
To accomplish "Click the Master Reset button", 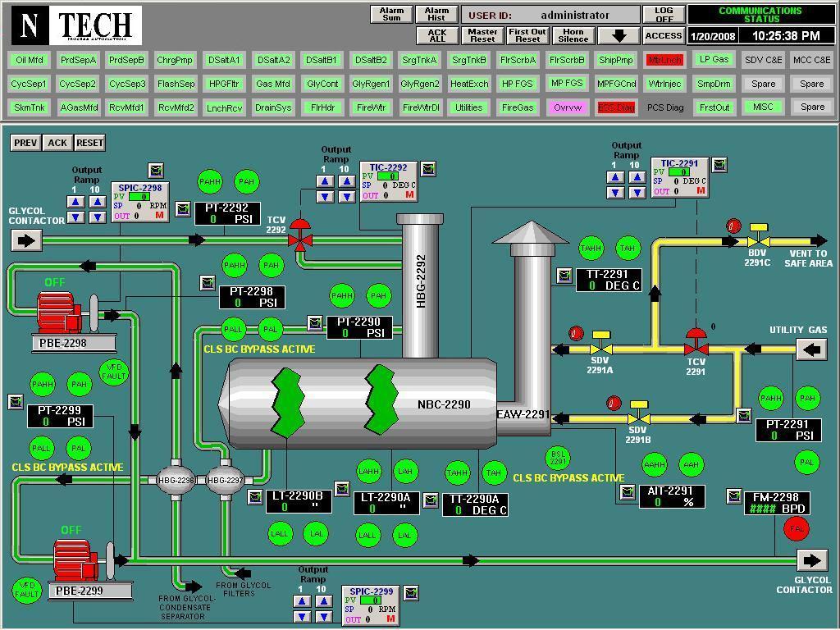I will 482,35.
